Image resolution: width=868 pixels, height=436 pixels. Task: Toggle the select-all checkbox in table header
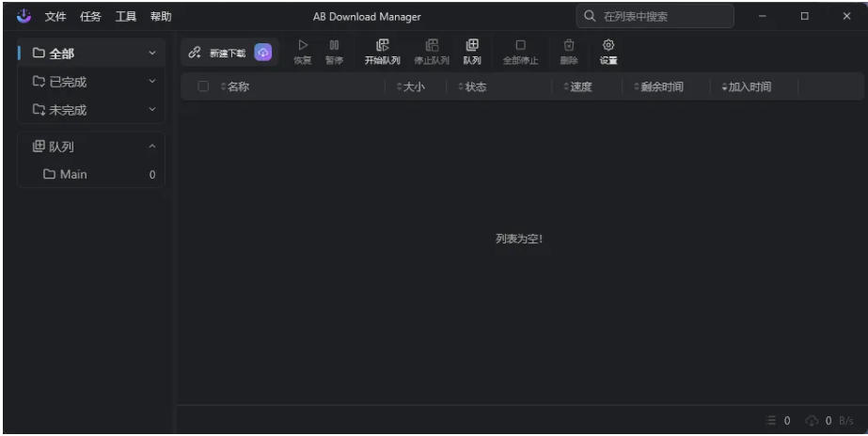point(203,86)
